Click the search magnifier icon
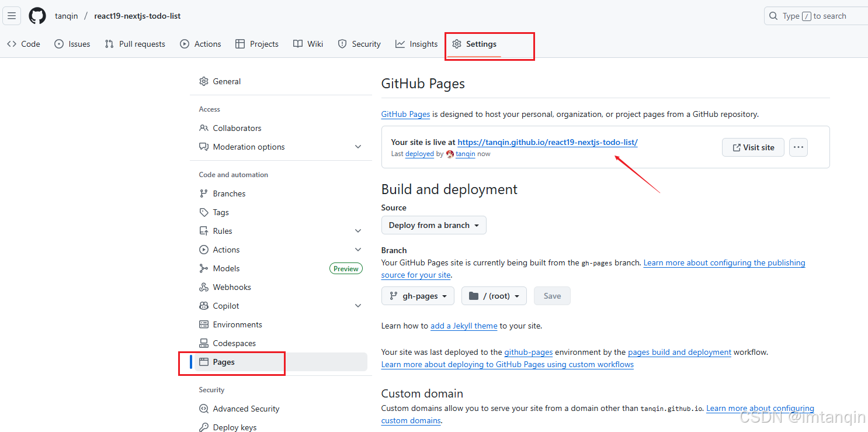Image resolution: width=868 pixels, height=432 pixels. [773, 16]
